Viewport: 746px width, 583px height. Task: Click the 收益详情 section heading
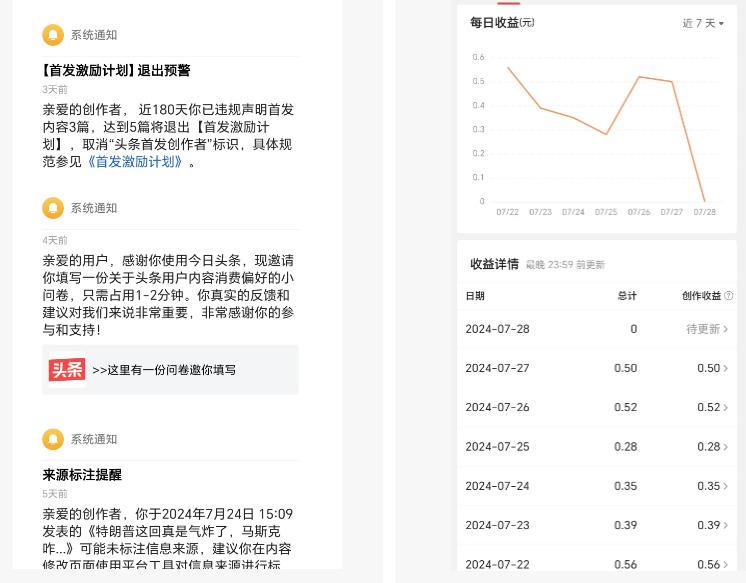click(x=494, y=264)
